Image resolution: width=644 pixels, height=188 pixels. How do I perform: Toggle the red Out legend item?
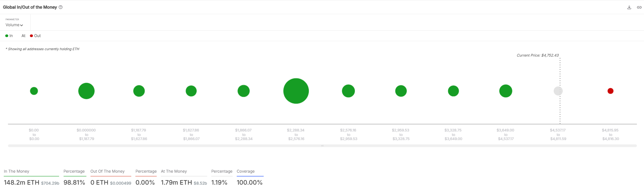coord(36,36)
